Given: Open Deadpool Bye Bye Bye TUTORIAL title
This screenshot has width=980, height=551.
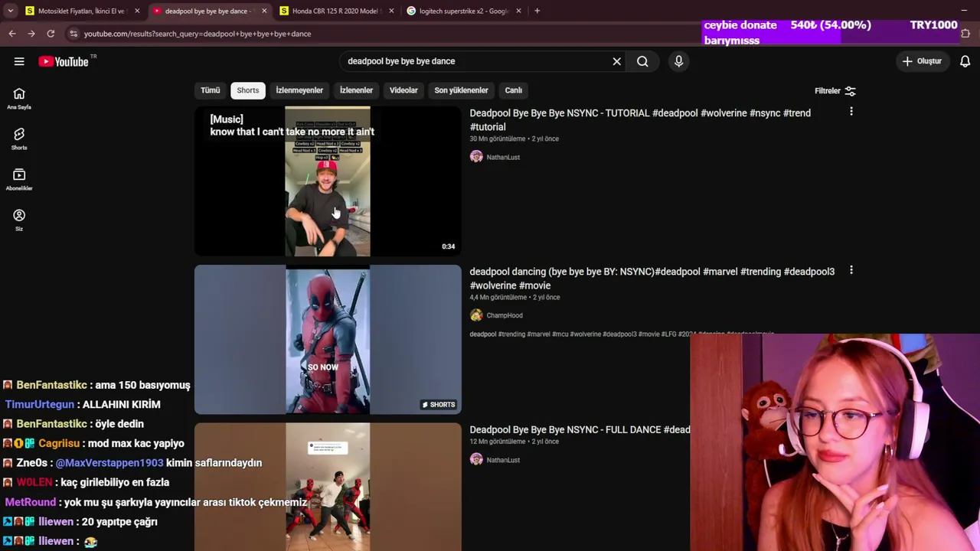Looking at the screenshot, I should coord(640,120).
